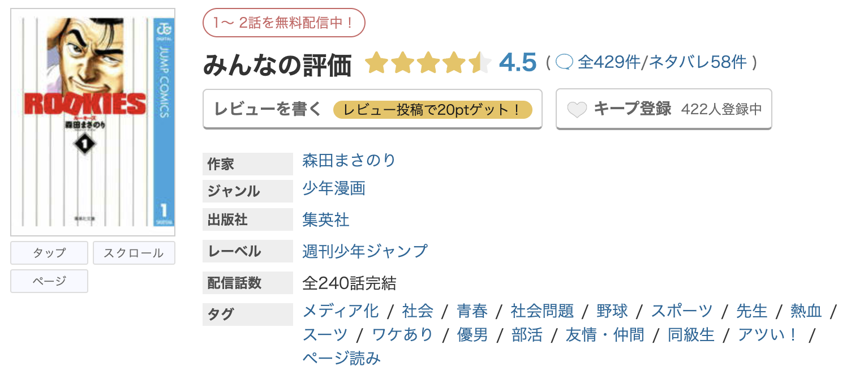Select the タップ reading mode
The height and width of the screenshot is (379, 868).
coord(49,253)
